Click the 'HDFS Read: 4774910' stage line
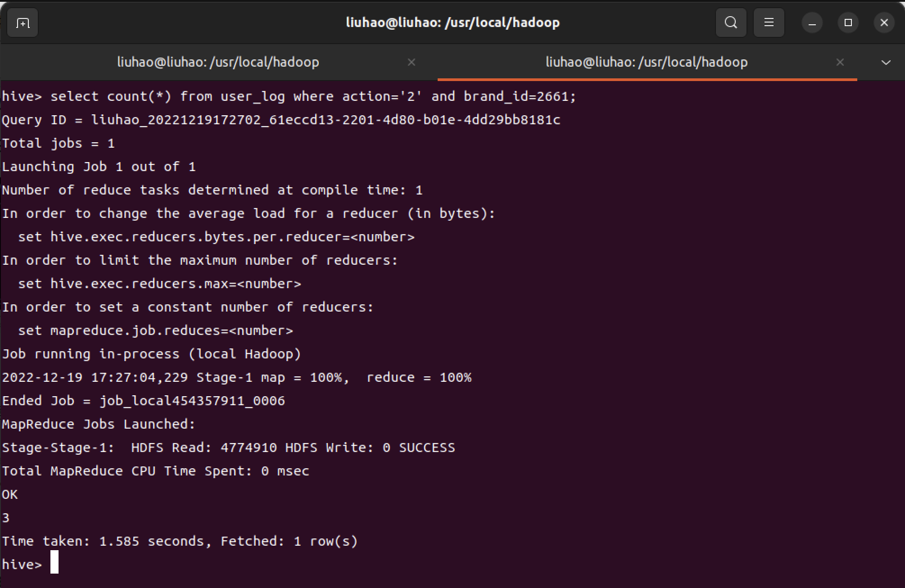This screenshot has height=588, width=905. click(229, 448)
